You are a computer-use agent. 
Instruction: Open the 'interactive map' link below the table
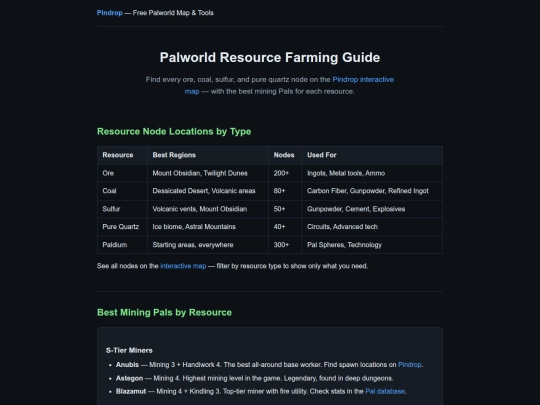click(183, 266)
